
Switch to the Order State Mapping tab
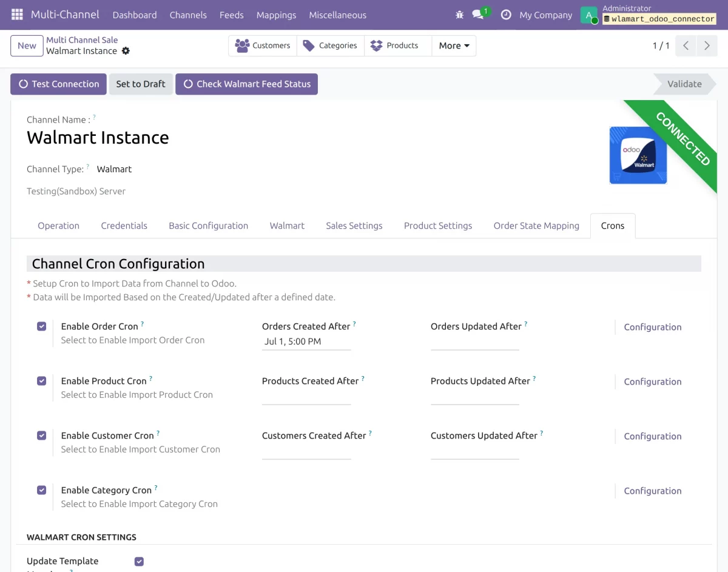click(536, 226)
